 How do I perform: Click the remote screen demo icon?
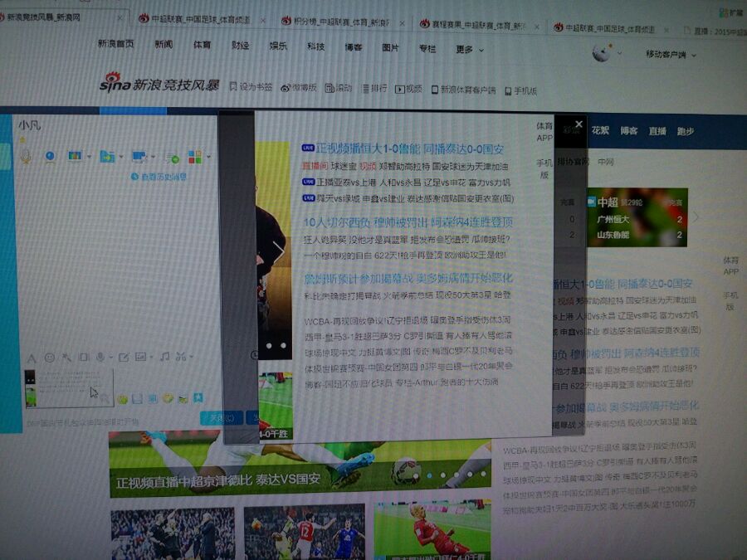[x=75, y=156]
